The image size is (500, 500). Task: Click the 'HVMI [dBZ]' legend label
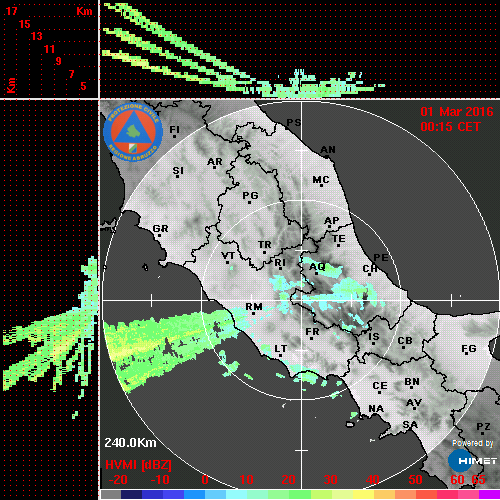click(138, 465)
